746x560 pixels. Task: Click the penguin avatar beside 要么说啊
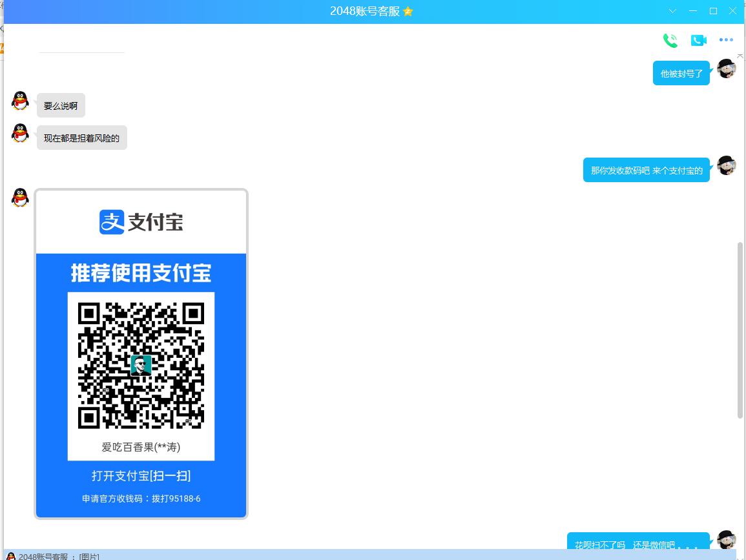[x=20, y=101]
